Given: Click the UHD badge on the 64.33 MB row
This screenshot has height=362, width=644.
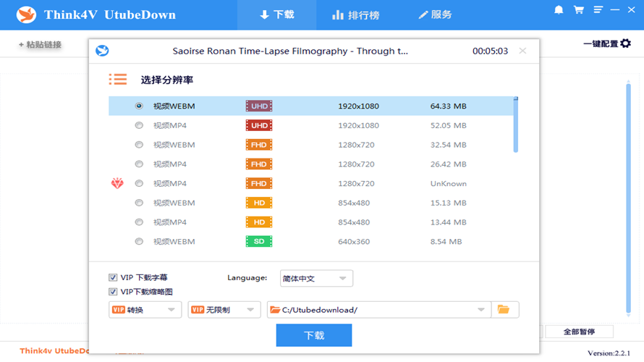Looking at the screenshot, I should [259, 106].
